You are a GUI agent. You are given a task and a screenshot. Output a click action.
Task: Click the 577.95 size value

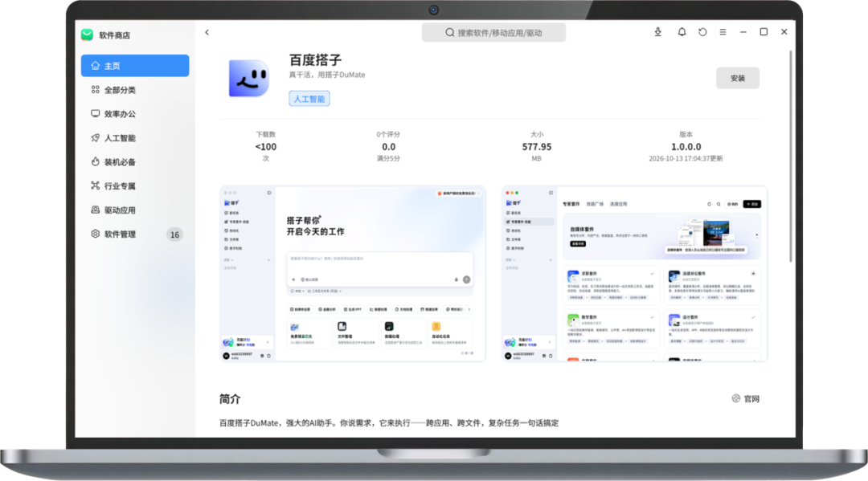coord(536,146)
